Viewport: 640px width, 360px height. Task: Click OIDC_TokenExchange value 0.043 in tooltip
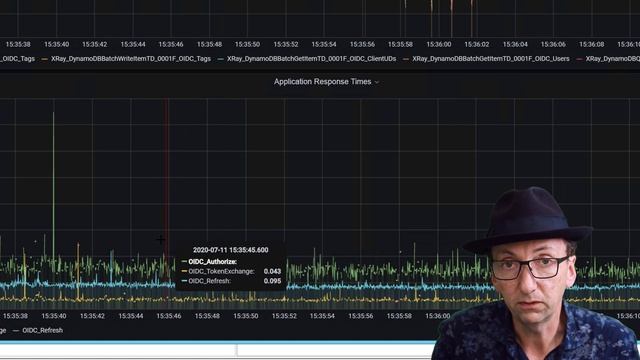[272, 271]
